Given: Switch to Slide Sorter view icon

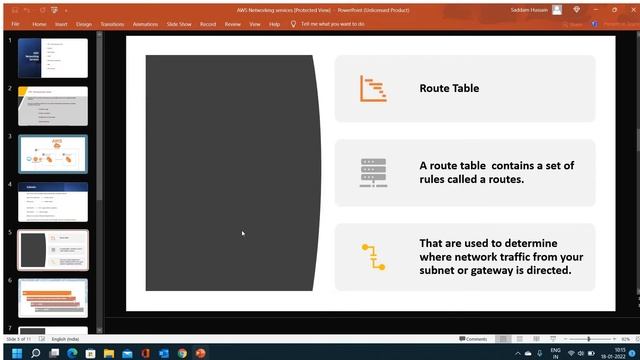Looking at the screenshot, I should 520,339.
